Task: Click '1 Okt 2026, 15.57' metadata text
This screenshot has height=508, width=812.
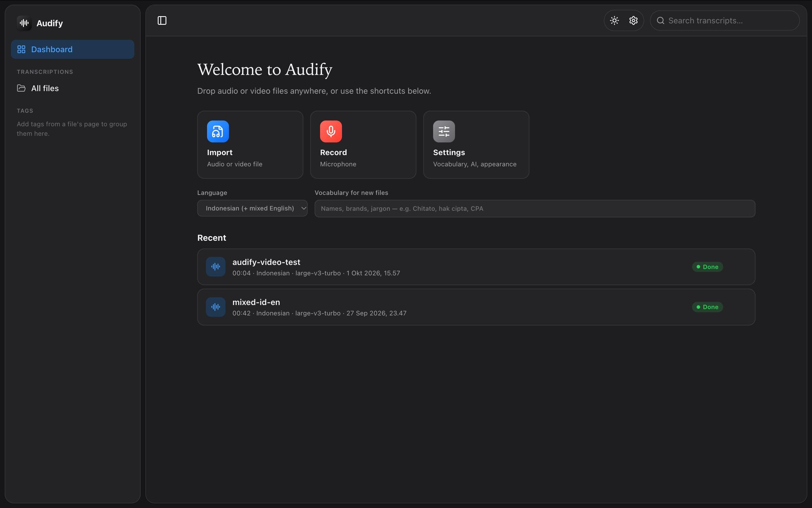Action: pos(373,273)
